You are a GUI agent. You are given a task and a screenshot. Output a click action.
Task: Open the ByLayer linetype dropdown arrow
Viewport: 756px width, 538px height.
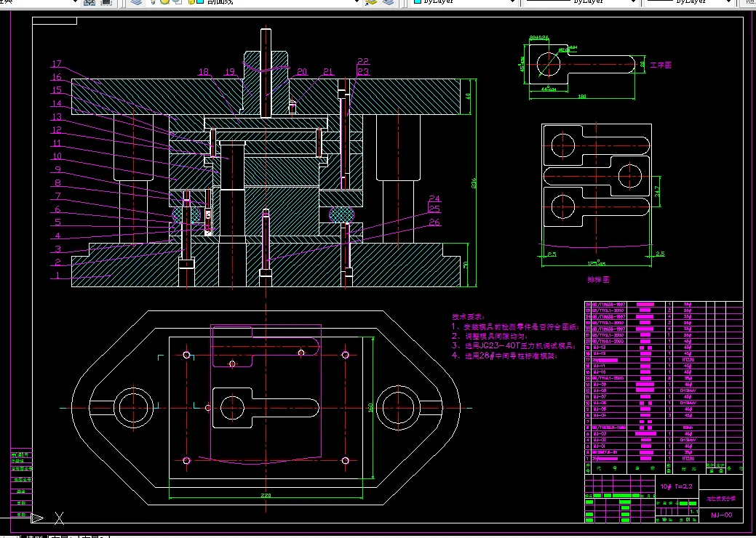[x=633, y=2]
